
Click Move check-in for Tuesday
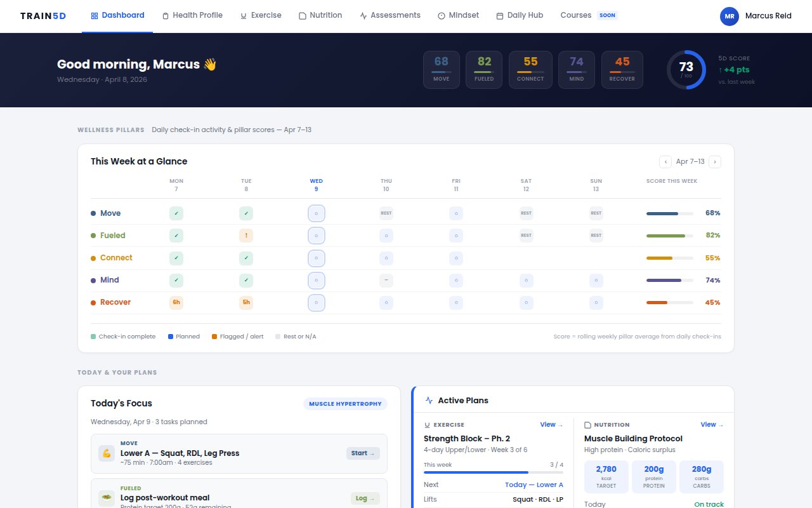pyautogui.click(x=246, y=213)
